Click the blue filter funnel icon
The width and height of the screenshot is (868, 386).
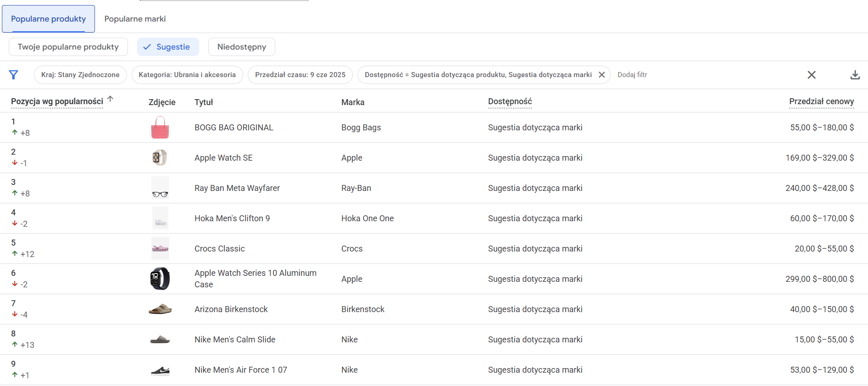point(13,75)
